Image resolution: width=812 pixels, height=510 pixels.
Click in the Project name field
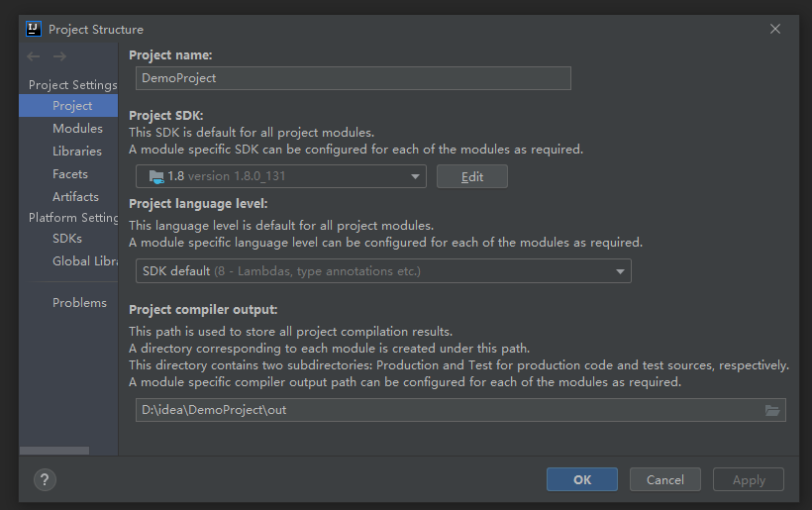coord(353,78)
